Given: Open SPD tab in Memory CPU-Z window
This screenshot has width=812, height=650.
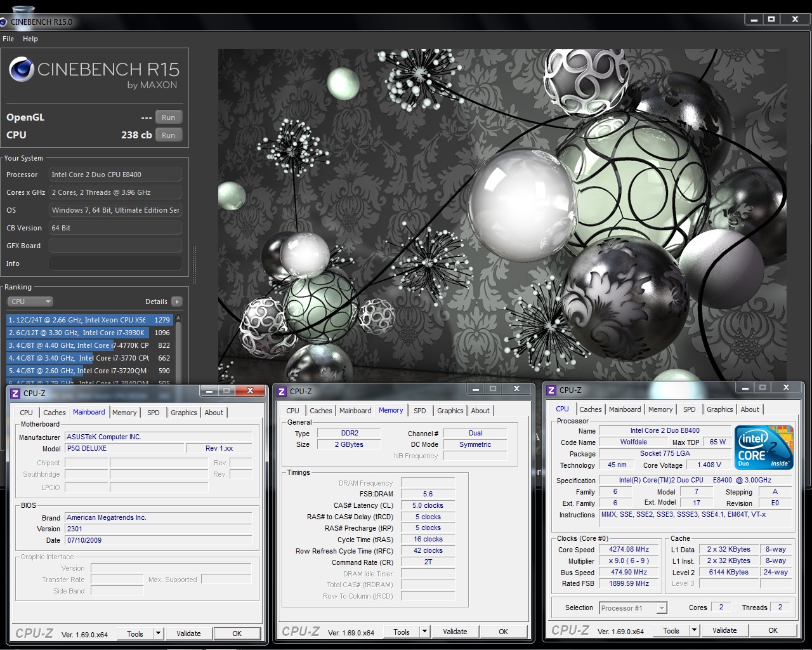Looking at the screenshot, I should [420, 411].
